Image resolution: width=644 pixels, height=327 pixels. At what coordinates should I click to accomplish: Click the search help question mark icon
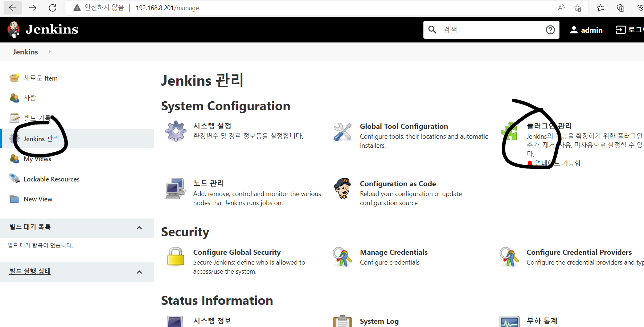550,30
